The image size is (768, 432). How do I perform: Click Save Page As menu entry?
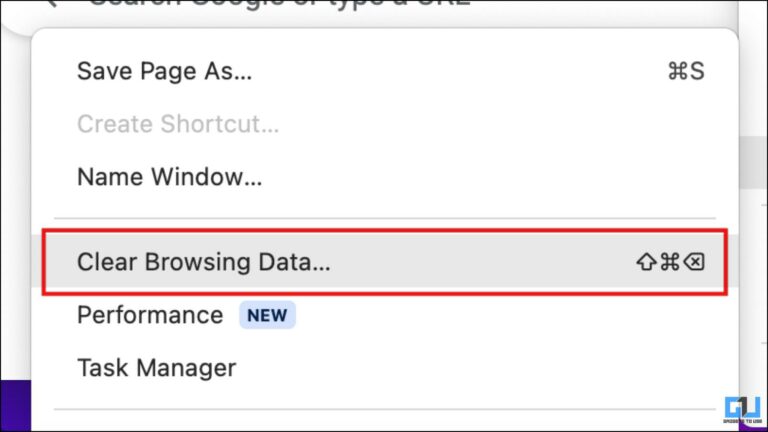(x=164, y=71)
